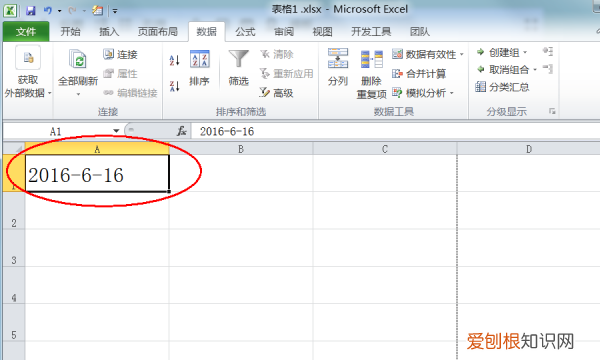Click the 属性 Properties button
This screenshot has height=360, width=600.
click(121, 73)
